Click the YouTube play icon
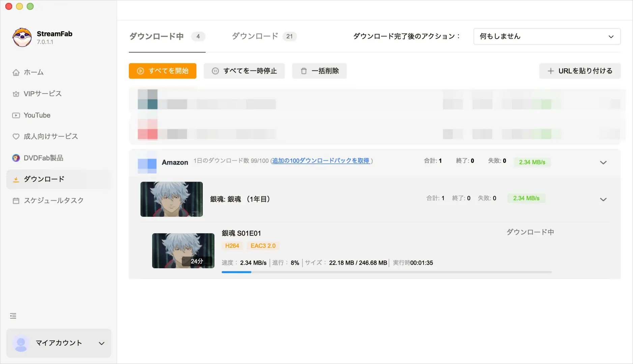The width and height of the screenshot is (633, 364). pos(16,115)
